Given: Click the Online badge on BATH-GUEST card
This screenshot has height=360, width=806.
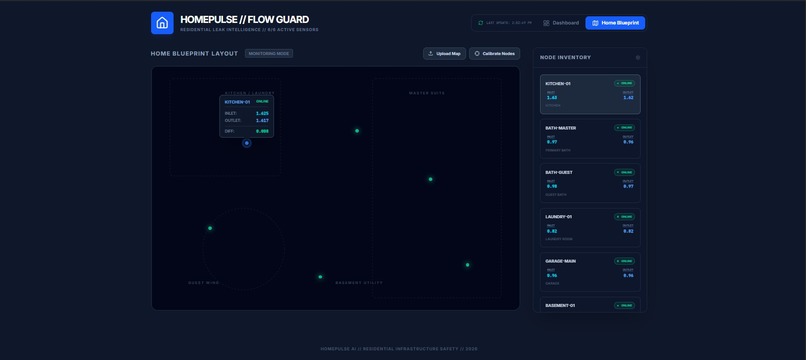Looking at the screenshot, I should coord(624,172).
